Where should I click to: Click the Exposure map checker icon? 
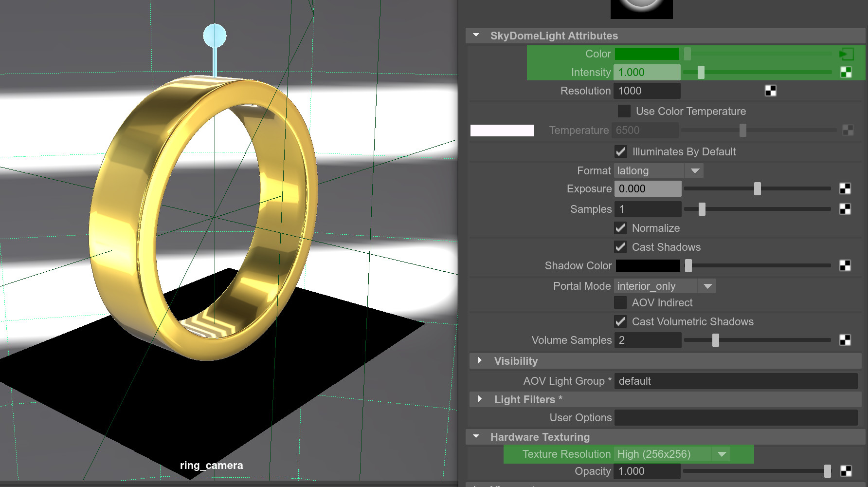845,188
